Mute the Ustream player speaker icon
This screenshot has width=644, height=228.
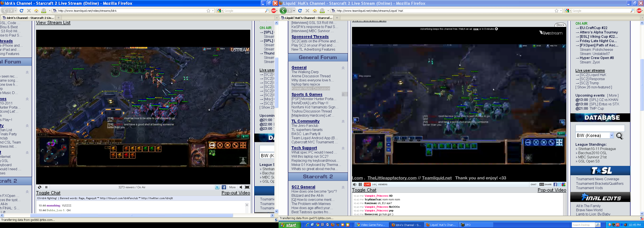point(240,187)
